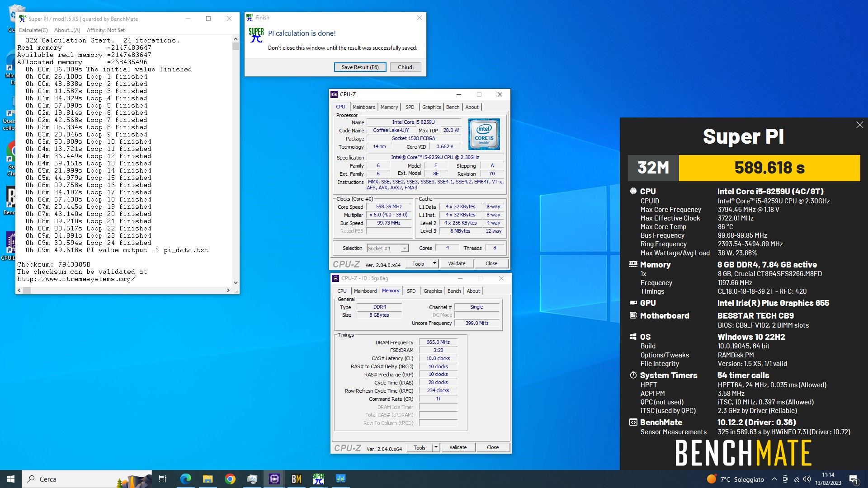Click Save Result (F6) button

point(360,67)
